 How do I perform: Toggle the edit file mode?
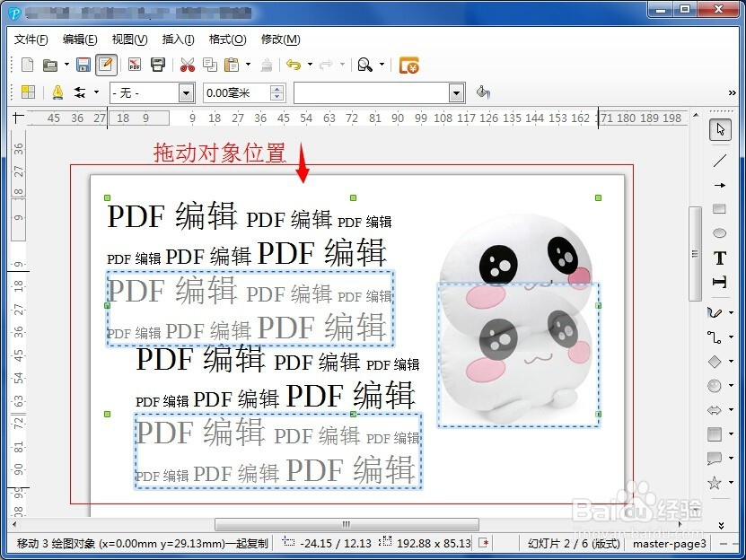pos(105,64)
